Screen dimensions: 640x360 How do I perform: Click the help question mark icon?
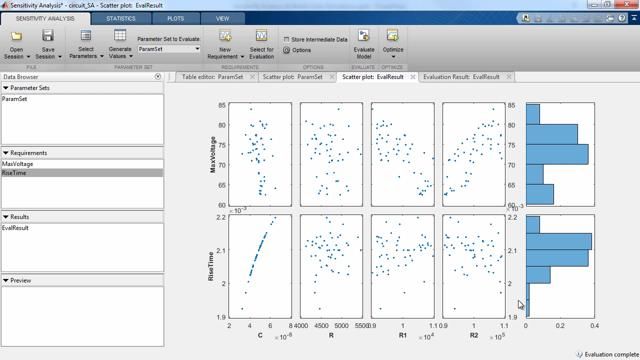pyautogui.click(x=622, y=18)
